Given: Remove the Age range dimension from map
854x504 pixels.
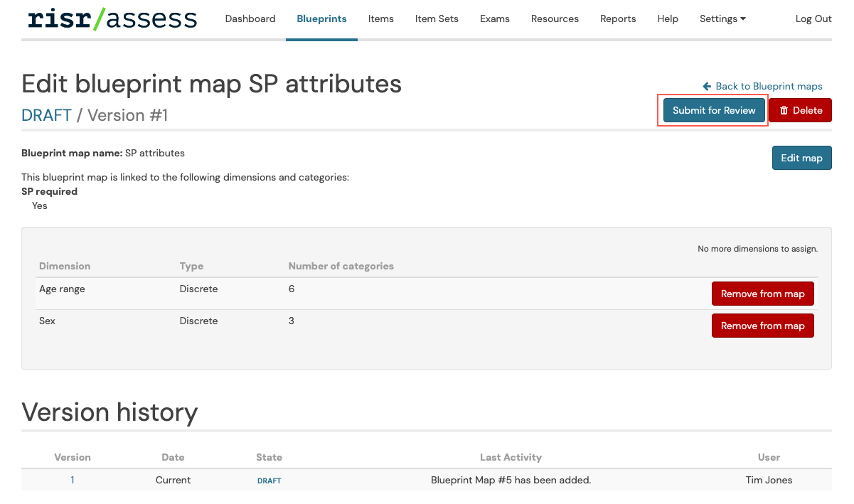Looking at the screenshot, I should click(x=762, y=293).
